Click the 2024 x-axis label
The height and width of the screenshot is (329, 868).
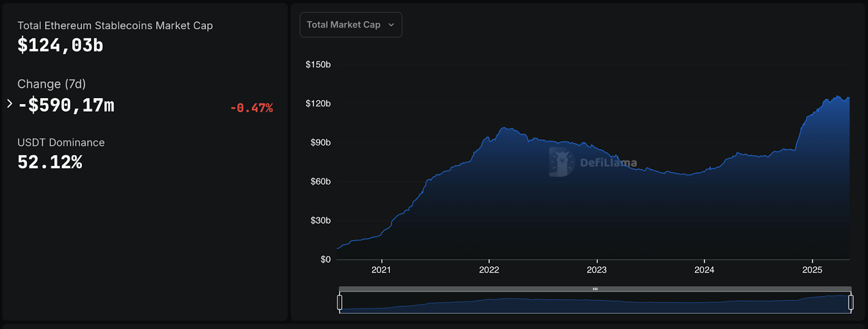click(704, 270)
